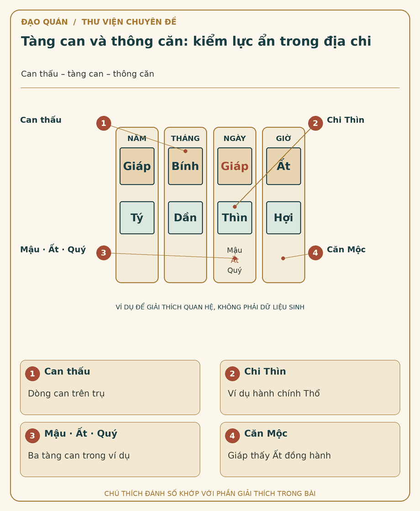420x511 pixels.
Task: Click the Dần branch tile
Action: tap(185, 218)
